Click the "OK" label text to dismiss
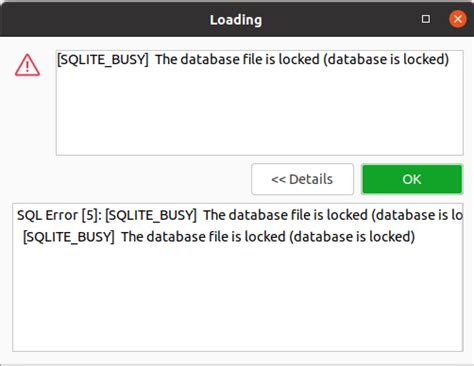This screenshot has height=366, width=474. click(x=412, y=179)
